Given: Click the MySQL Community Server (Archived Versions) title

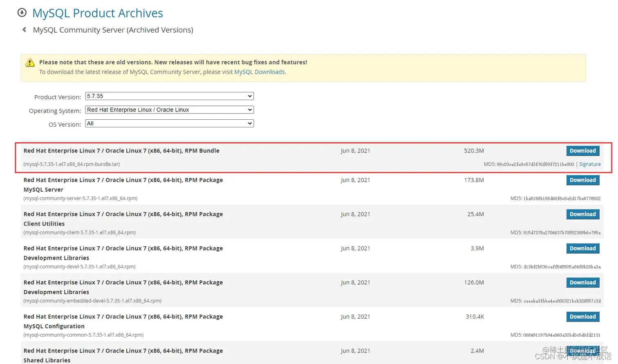Looking at the screenshot, I should point(113,30).
